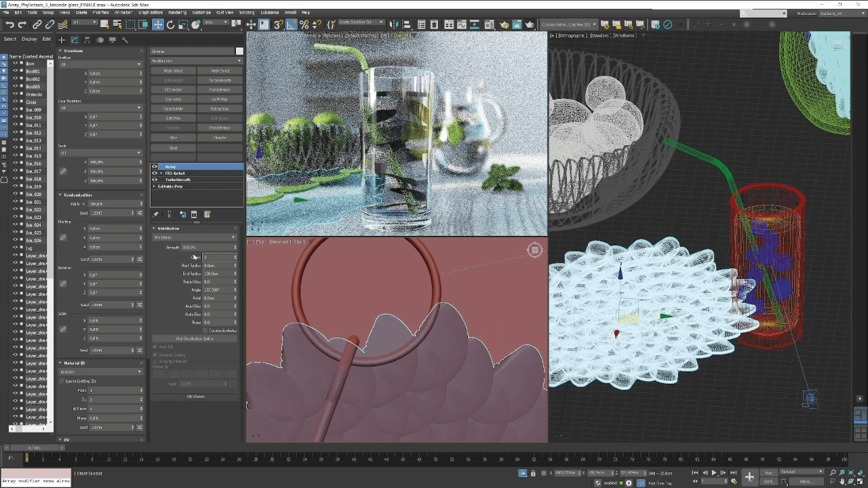
Task: Open the File menu
Action: pyautogui.click(x=6, y=12)
